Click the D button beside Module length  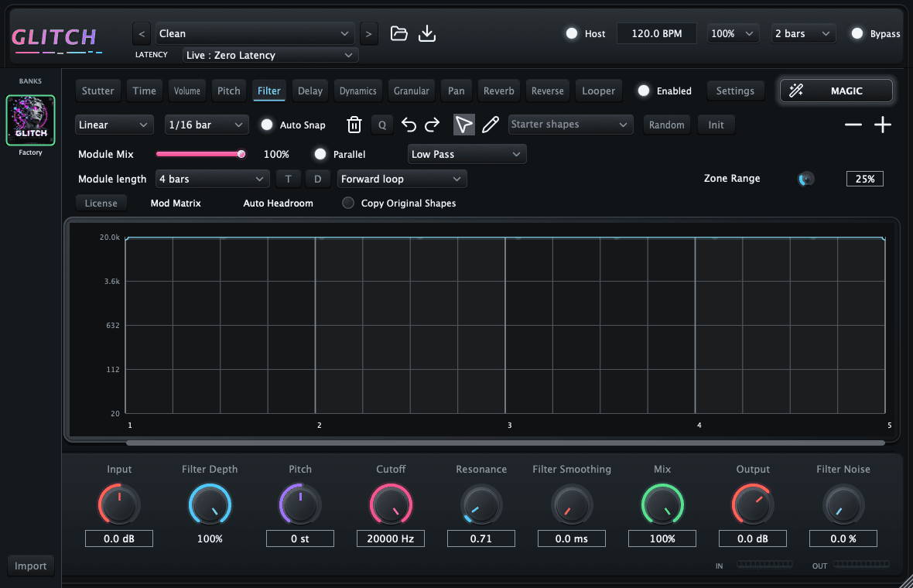pyautogui.click(x=318, y=179)
